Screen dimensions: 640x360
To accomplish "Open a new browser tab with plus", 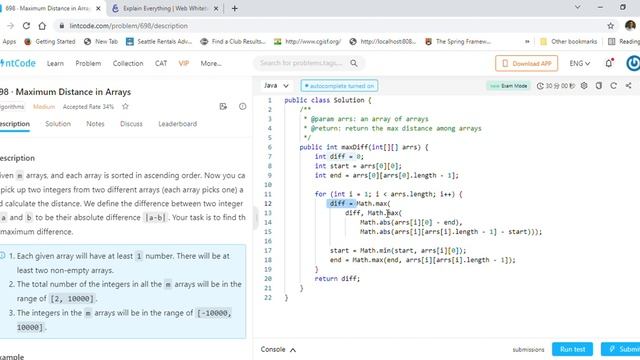I will pyautogui.click(x=235, y=8).
